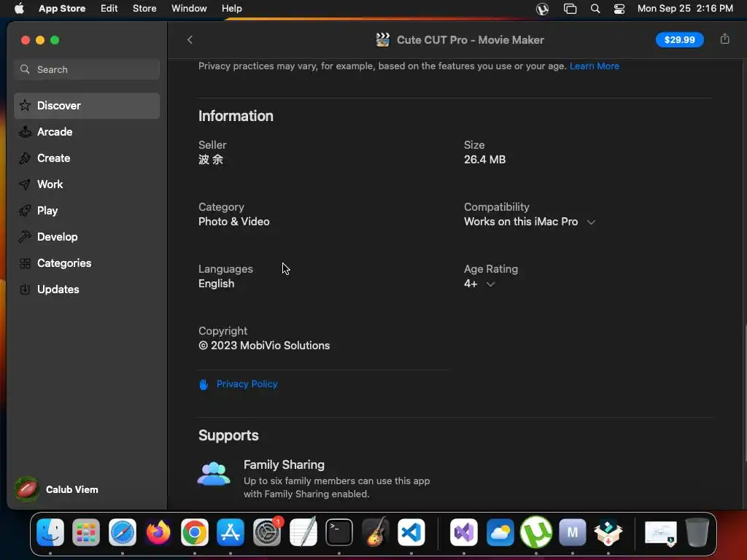Select Arcade in the sidebar
Image resolution: width=747 pixels, height=560 pixels.
pos(87,132)
